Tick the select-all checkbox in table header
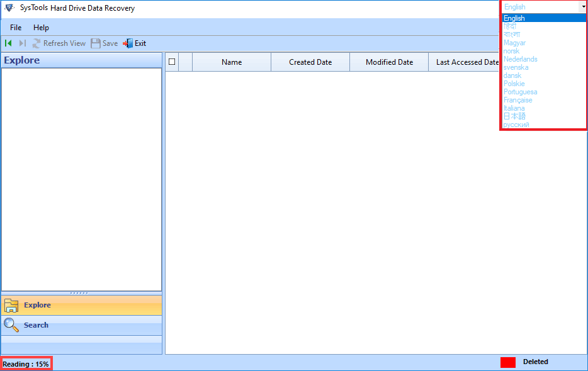Viewport: 588px width, 371px height. click(x=172, y=62)
